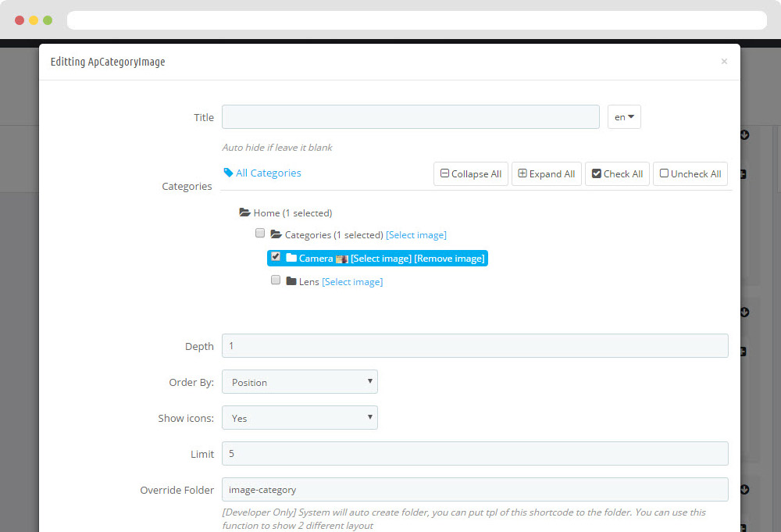Click the Lens folder icon
781x532 pixels.
[x=291, y=281]
